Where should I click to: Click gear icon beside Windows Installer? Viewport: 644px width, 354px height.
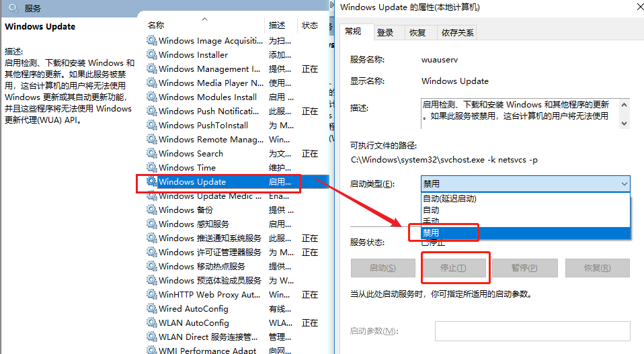152,54
